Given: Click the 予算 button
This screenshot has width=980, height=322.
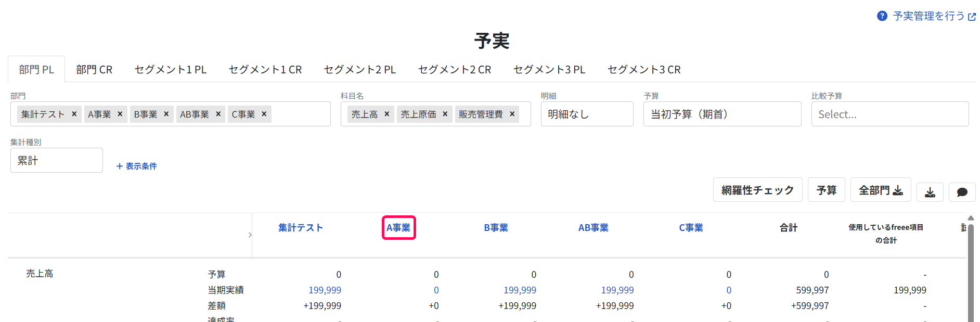Looking at the screenshot, I should click(827, 190).
